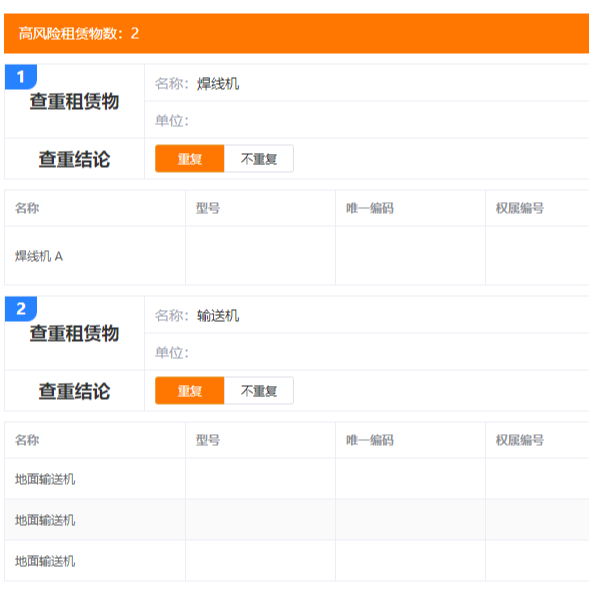The width and height of the screenshot is (589, 592).
Task: Click 权属编号 column header in second table
Action: [x=520, y=440]
